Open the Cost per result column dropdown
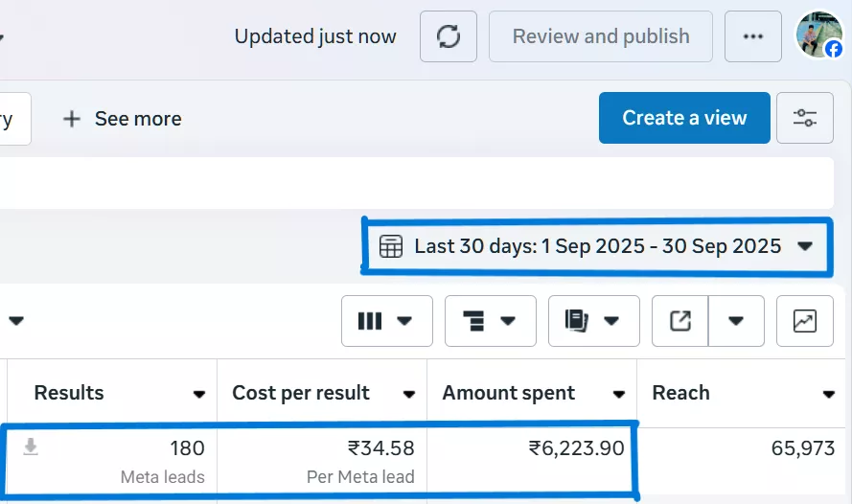The image size is (852, 504). (409, 394)
